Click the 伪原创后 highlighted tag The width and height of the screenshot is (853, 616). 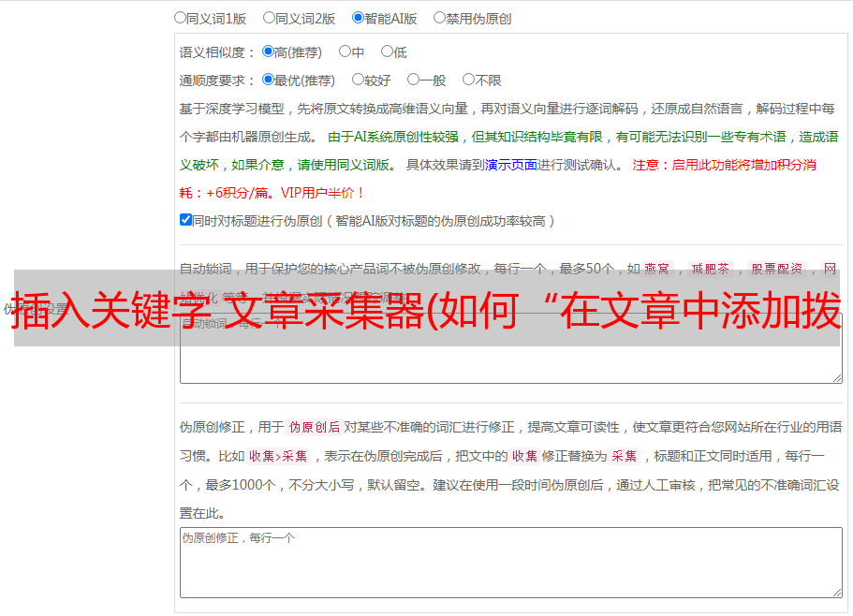[x=315, y=427]
